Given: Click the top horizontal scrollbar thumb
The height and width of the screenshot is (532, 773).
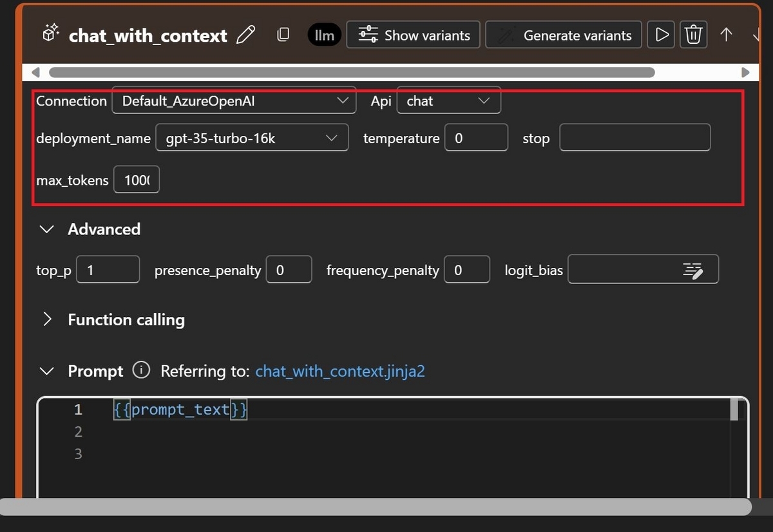Looking at the screenshot, I should pyautogui.click(x=352, y=72).
